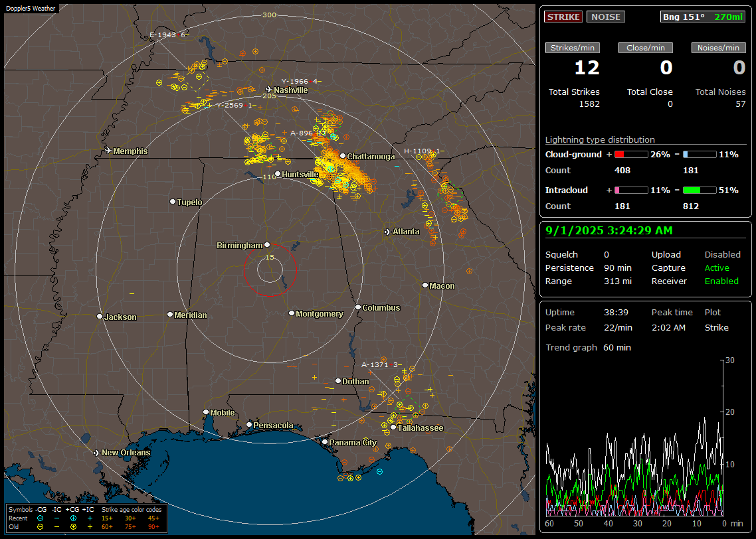This screenshot has height=539, width=756.
Task: Click the Trend graph 60 min value
Action: 617,348
